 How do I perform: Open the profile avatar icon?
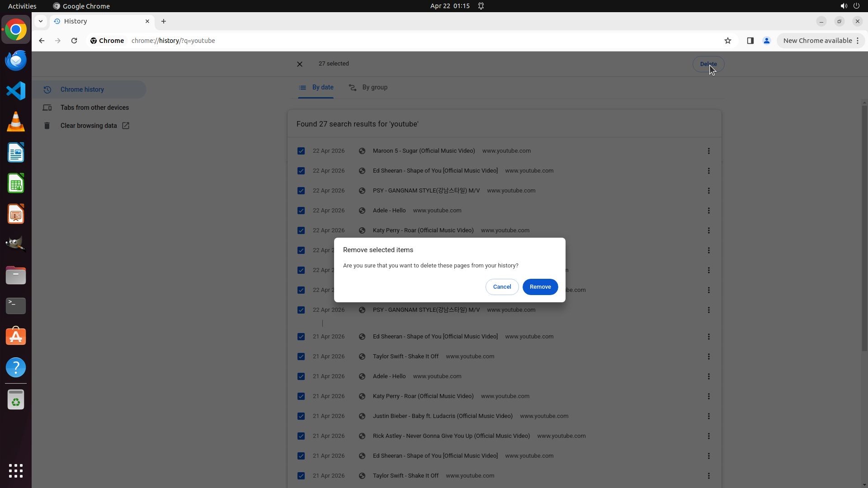click(766, 41)
